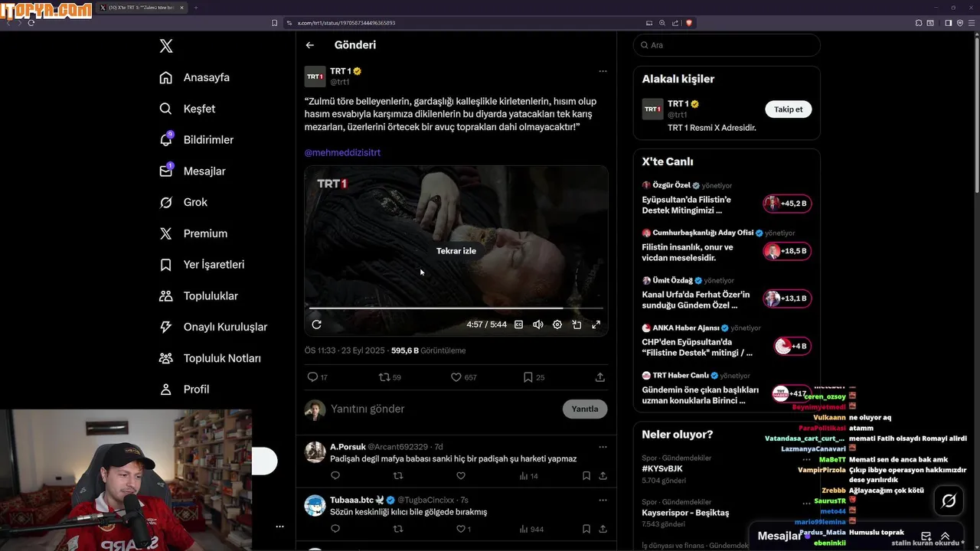Share Tubaaa.btc's reply
The height and width of the screenshot is (551, 980).
tap(603, 529)
